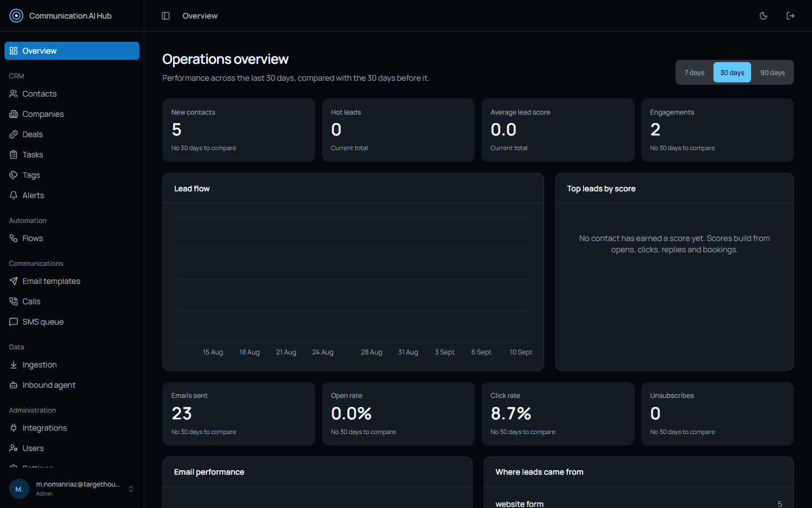Click the Contacts people icon
The height and width of the screenshot is (508, 812).
coord(14,94)
